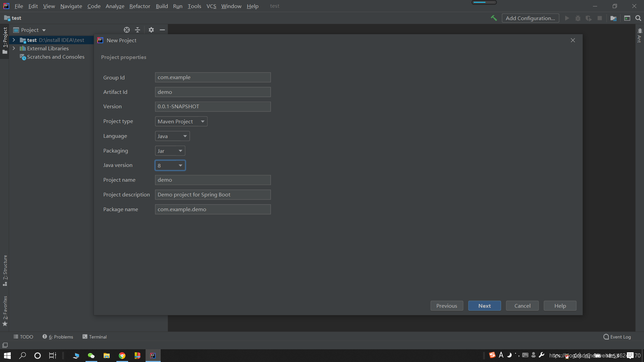
Task: Open the Navigate menu
Action: (71, 6)
